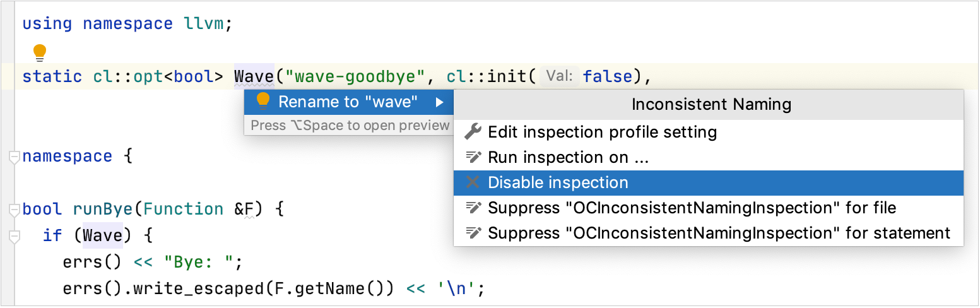Select Edit inspection profile setting
The width and height of the screenshot is (980, 308).
pyautogui.click(x=602, y=132)
